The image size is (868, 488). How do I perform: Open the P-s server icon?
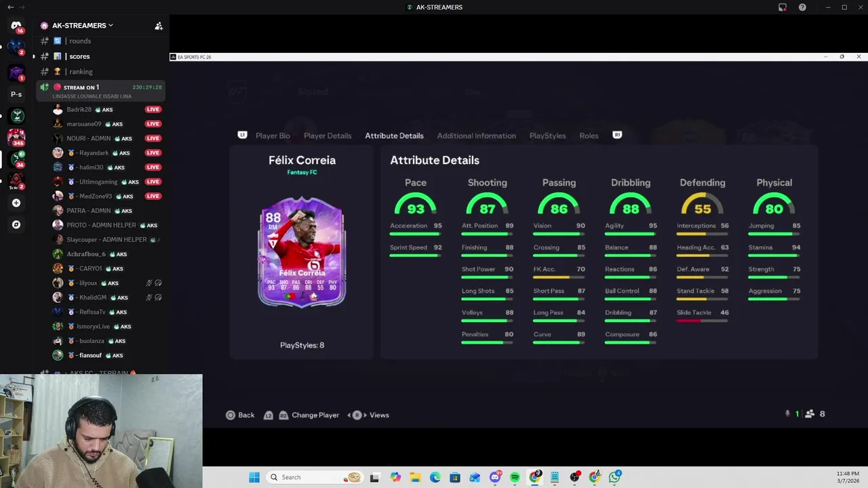(16, 94)
